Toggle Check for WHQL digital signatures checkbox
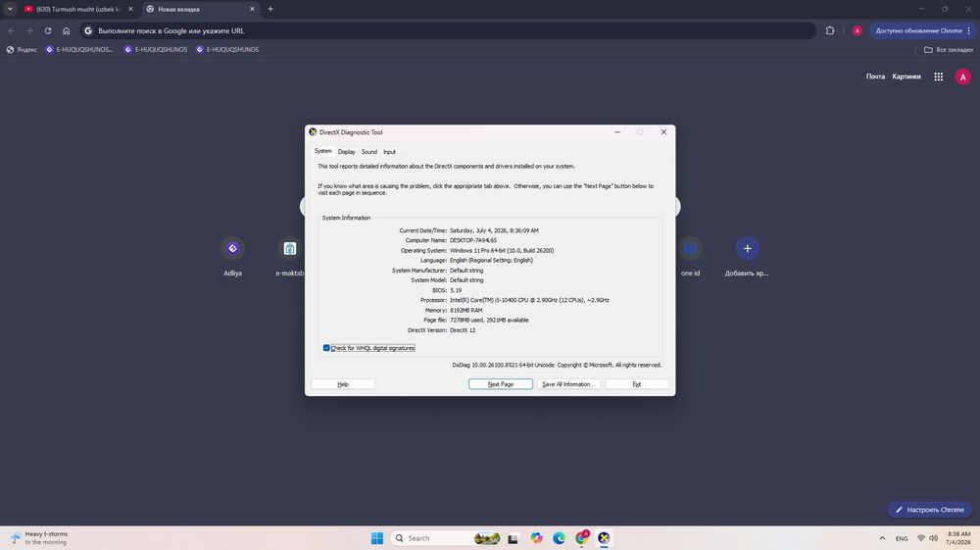This screenshot has height=550, width=980. click(326, 348)
